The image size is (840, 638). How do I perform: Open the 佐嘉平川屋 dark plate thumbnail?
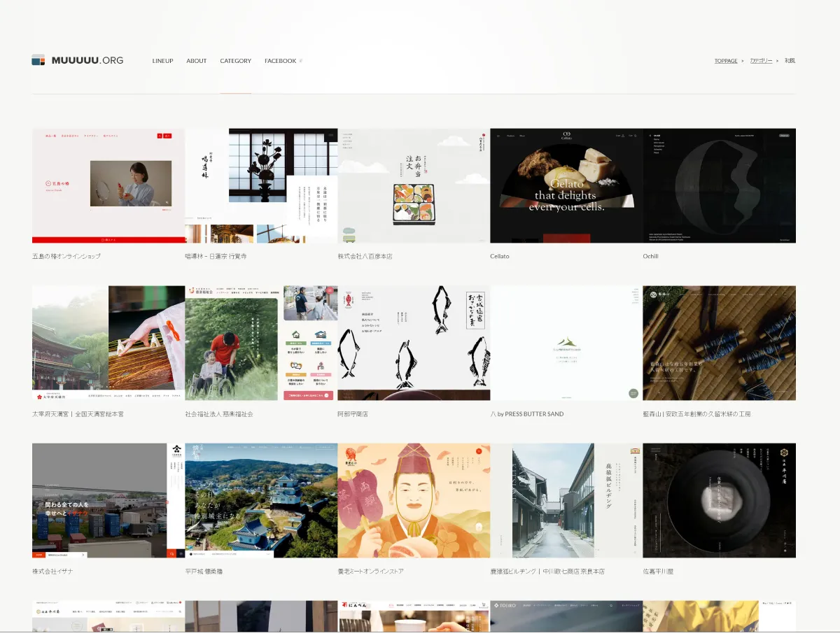[x=719, y=500]
